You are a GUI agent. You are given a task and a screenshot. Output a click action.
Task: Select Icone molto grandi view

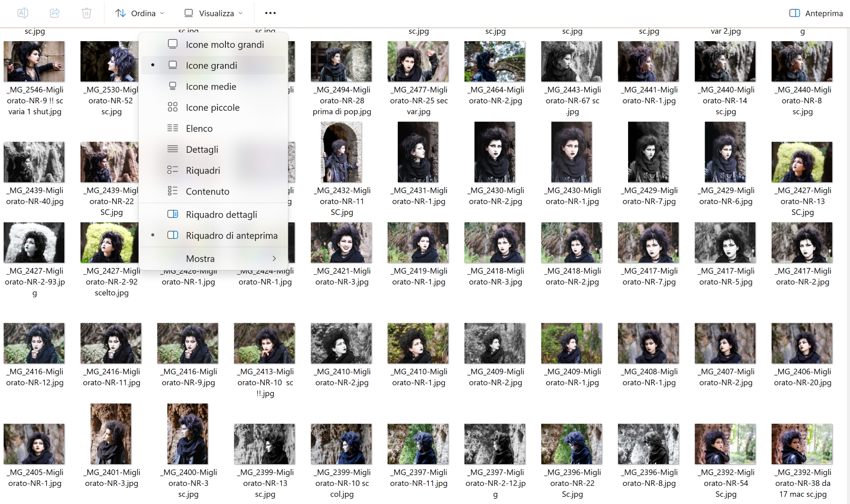pyautogui.click(x=213, y=44)
